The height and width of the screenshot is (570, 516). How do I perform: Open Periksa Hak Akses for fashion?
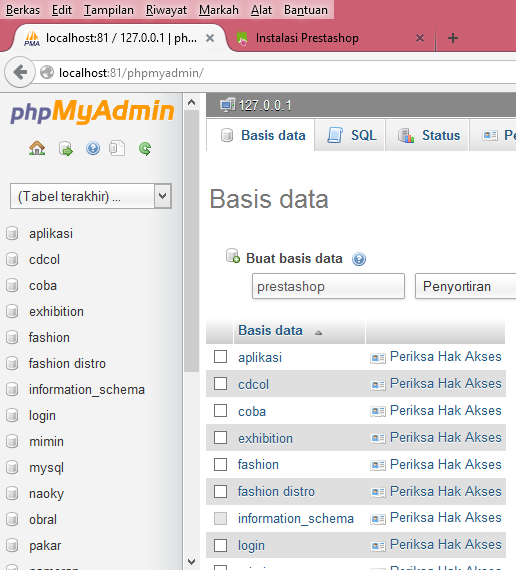click(445, 464)
